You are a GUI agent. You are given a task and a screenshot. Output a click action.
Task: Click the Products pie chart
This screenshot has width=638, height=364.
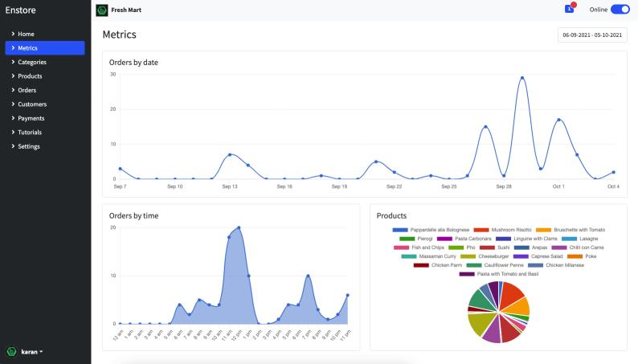[498, 313]
